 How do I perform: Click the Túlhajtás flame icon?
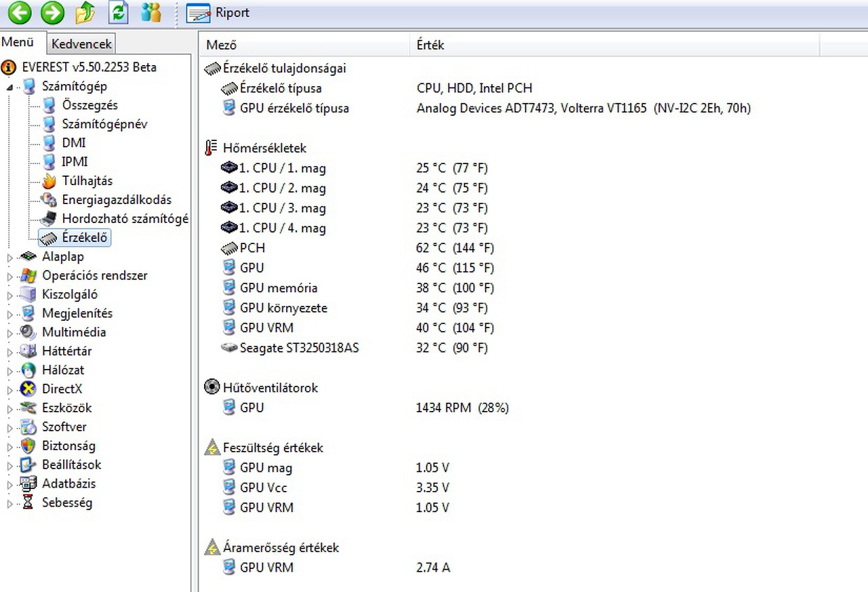[x=49, y=181]
